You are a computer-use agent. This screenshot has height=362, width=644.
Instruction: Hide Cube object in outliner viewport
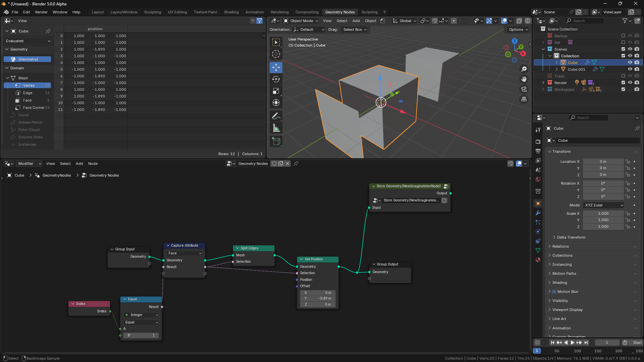coord(630,63)
